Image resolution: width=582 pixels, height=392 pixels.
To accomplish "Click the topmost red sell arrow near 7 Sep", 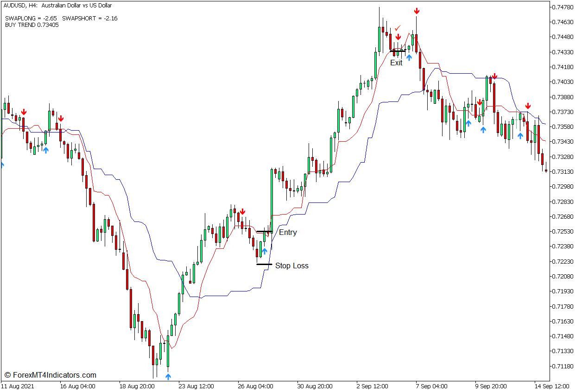I will (x=417, y=11).
